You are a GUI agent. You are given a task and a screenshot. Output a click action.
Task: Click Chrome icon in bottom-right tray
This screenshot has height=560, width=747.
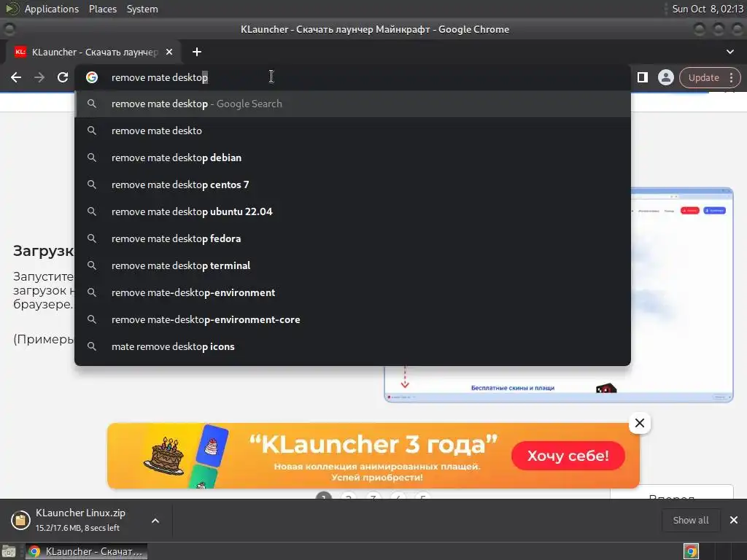(691, 551)
